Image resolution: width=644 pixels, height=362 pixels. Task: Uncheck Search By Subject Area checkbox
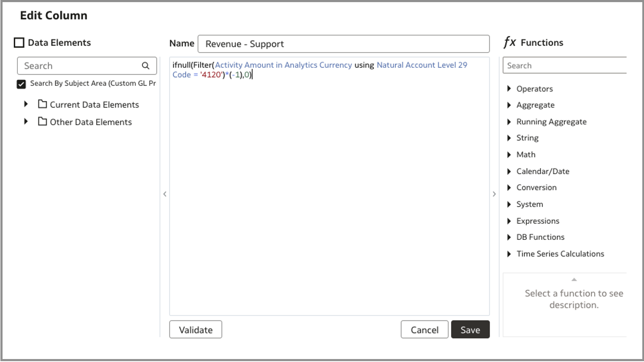pos(21,84)
